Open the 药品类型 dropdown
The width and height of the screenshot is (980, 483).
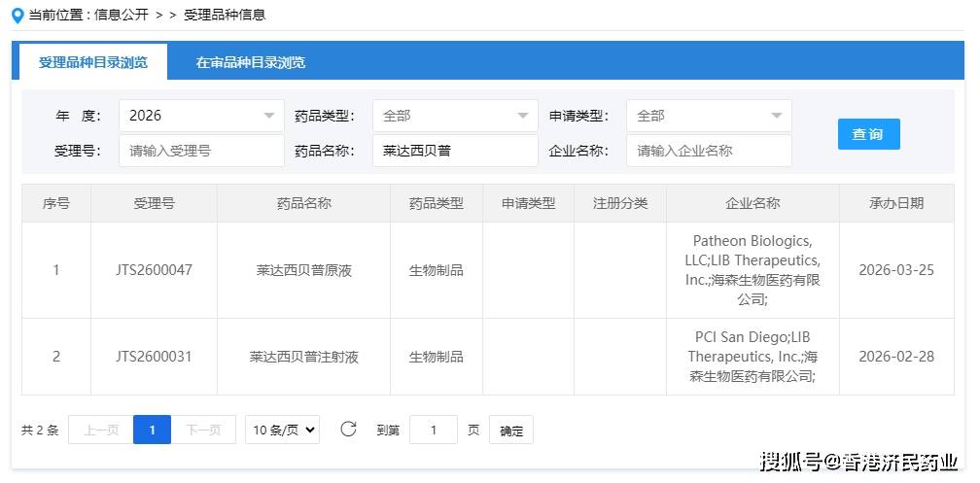coord(455,116)
